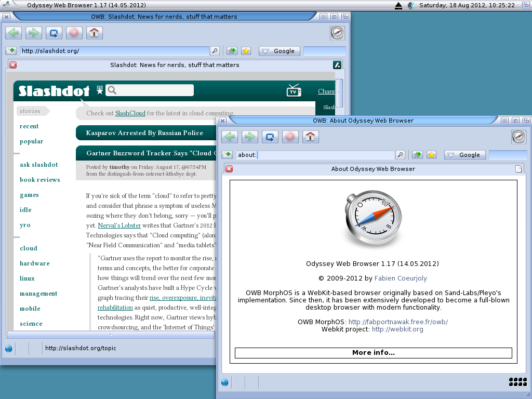Click the status bar globe icon in the About window

point(224,382)
